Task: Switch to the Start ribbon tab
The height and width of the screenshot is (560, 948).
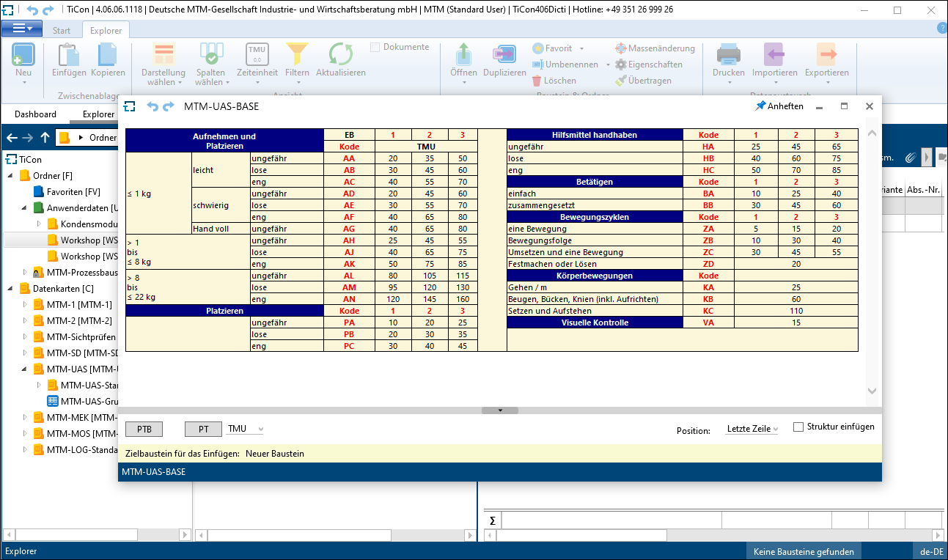Action: [62, 31]
